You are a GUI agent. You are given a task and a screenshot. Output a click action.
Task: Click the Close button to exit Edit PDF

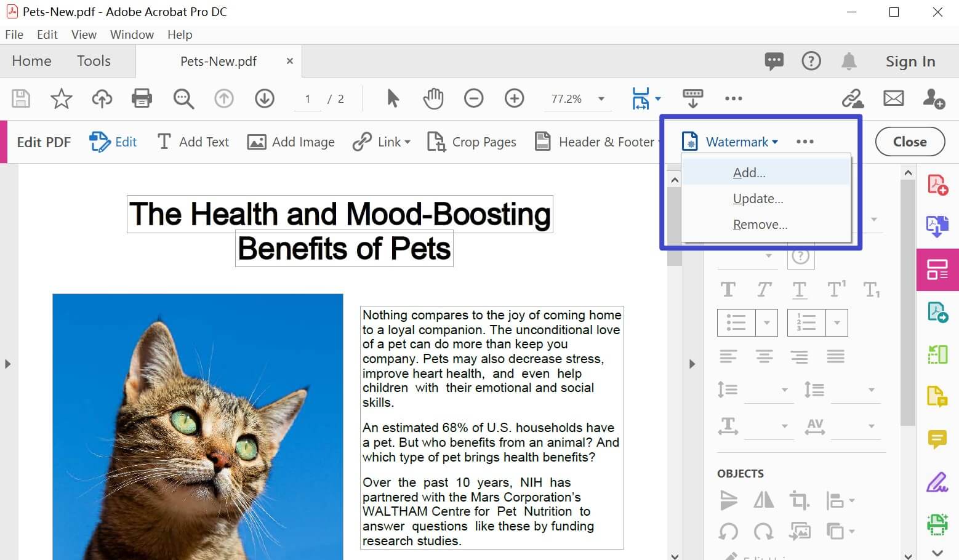pyautogui.click(x=910, y=142)
